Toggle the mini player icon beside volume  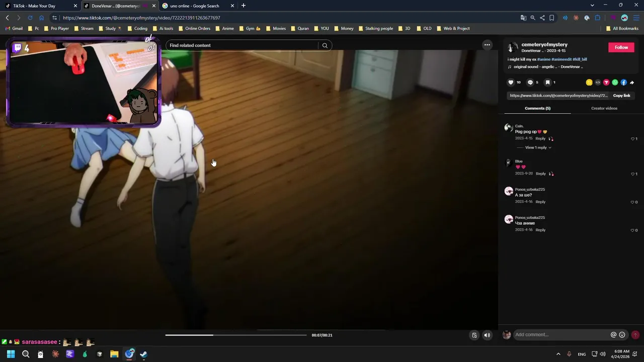(x=474, y=335)
